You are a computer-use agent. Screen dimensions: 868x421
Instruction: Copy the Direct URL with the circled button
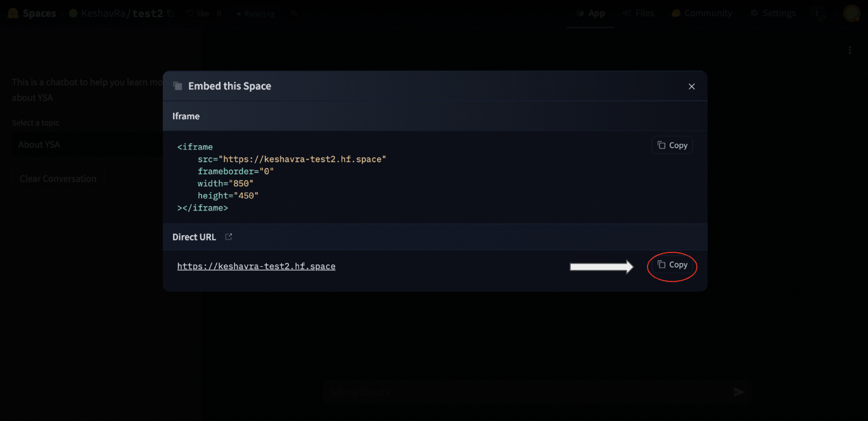[672, 264]
